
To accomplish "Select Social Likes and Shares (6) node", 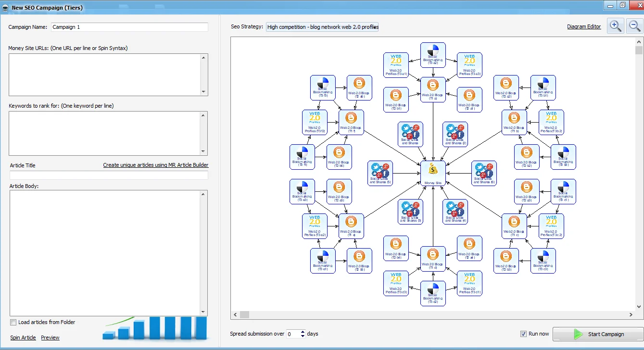I will point(484,173).
